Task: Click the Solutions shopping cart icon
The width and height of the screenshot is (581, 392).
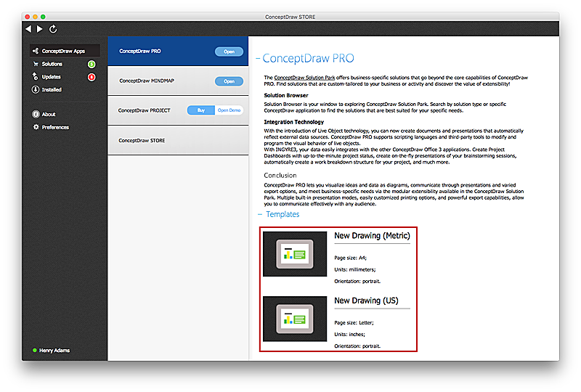Action: point(36,64)
